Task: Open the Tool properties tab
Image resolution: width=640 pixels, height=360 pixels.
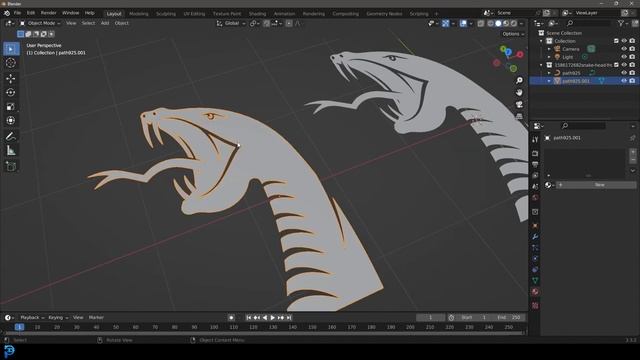Action: tap(535, 140)
